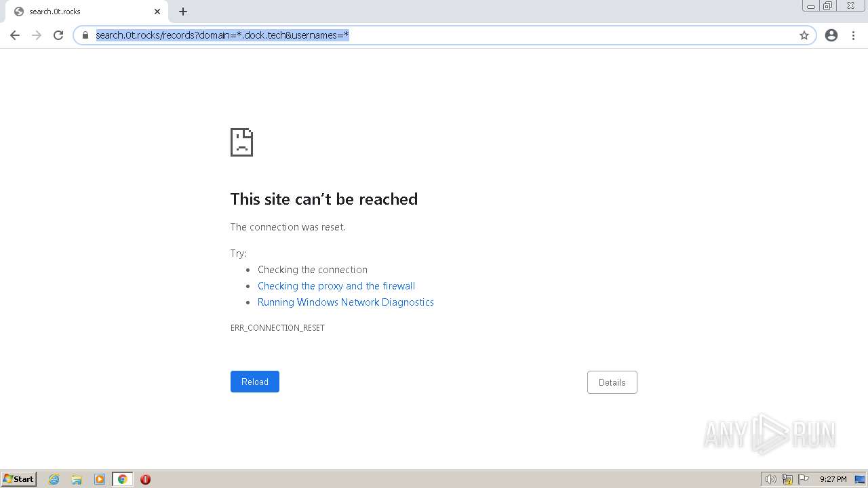Click the blue Reload button
The width and height of the screenshot is (868, 488).
[255, 382]
